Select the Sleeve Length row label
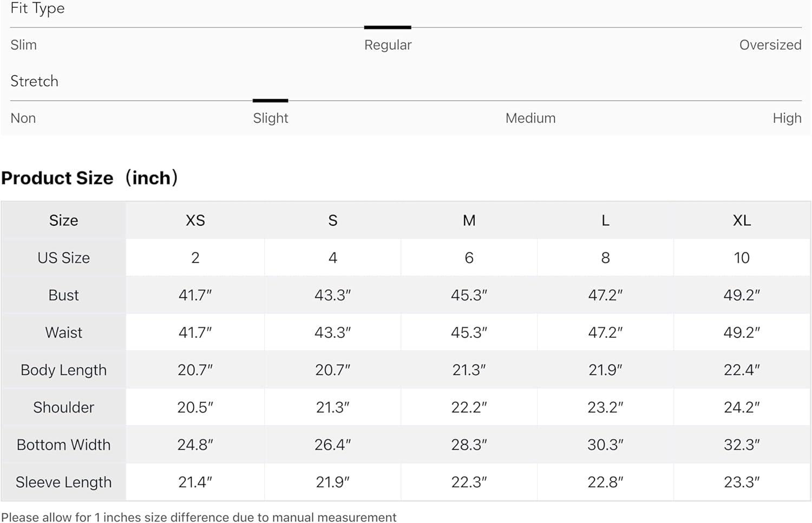This screenshot has height=523, width=812. [x=63, y=482]
